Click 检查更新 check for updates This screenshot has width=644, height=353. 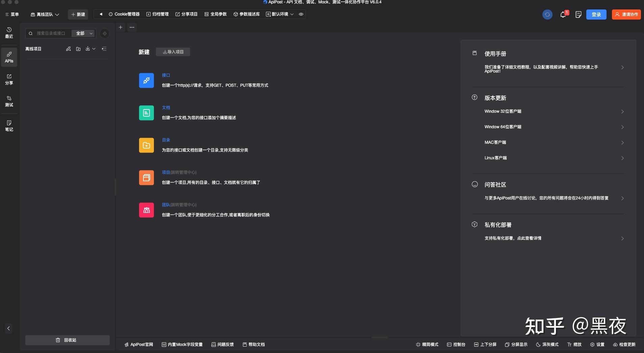624,345
